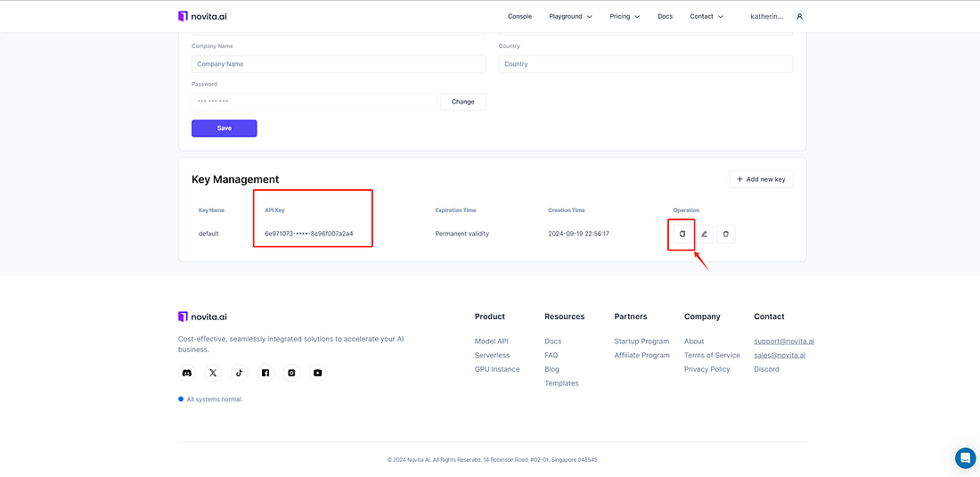Delete the default API key

(726, 234)
